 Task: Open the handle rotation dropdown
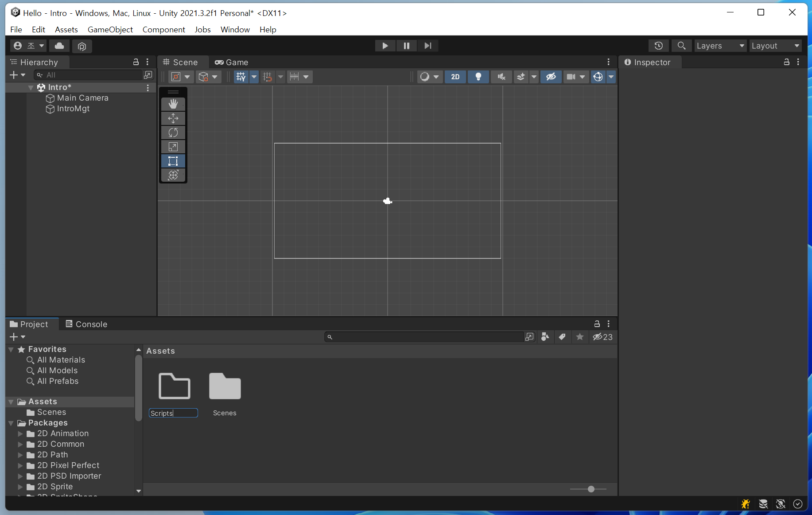pos(209,77)
